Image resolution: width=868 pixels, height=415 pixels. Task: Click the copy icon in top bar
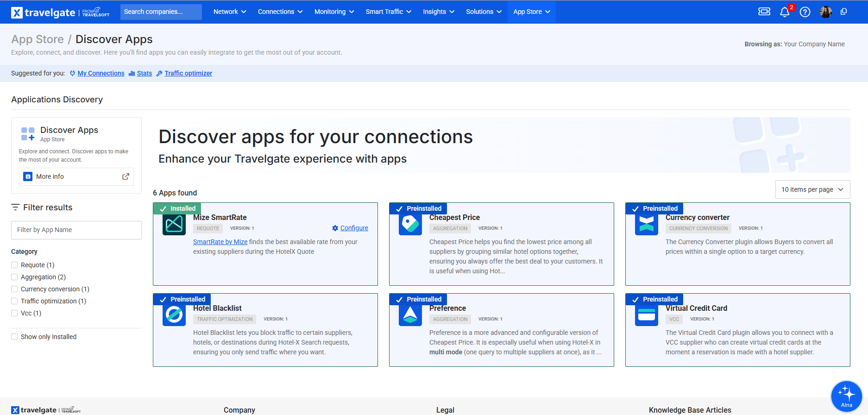point(844,12)
